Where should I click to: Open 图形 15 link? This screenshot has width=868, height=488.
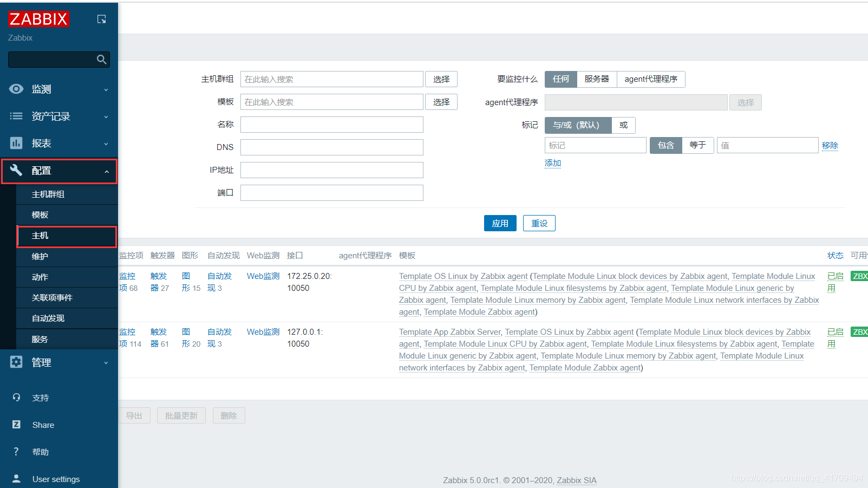pyautogui.click(x=191, y=282)
